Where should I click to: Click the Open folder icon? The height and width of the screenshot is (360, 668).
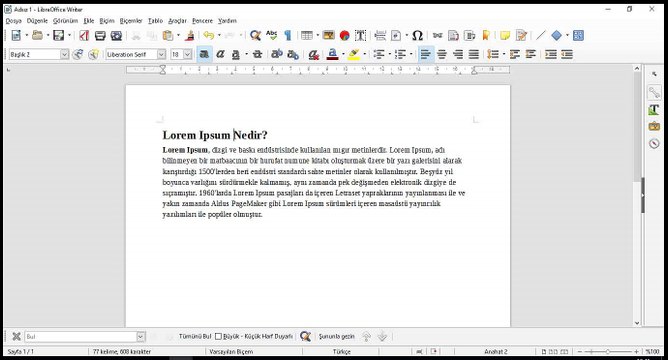[x=37, y=35]
